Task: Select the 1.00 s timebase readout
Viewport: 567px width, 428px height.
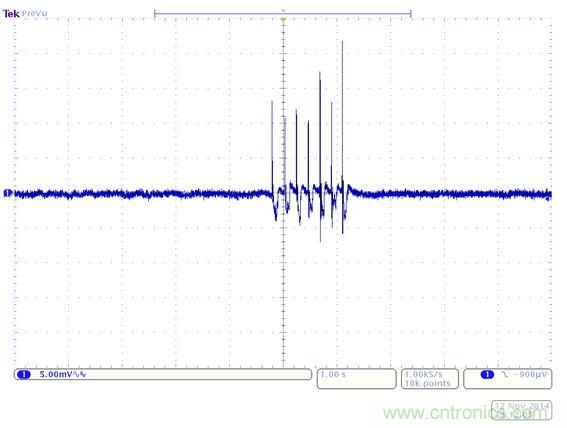Action: [x=333, y=374]
